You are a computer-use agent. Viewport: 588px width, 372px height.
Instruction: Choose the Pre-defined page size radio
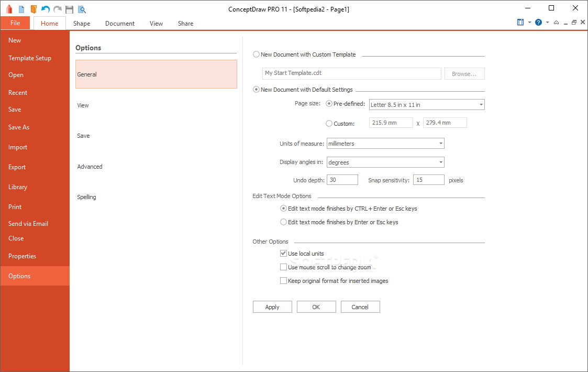point(329,104)
